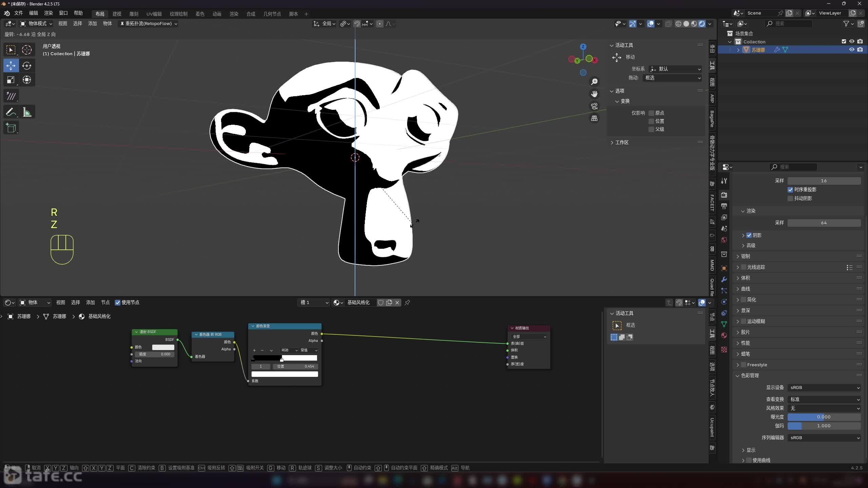Select the Rotate tool in toolbar
Viewport: 868px width, 488px height.
tap(27, 65)
